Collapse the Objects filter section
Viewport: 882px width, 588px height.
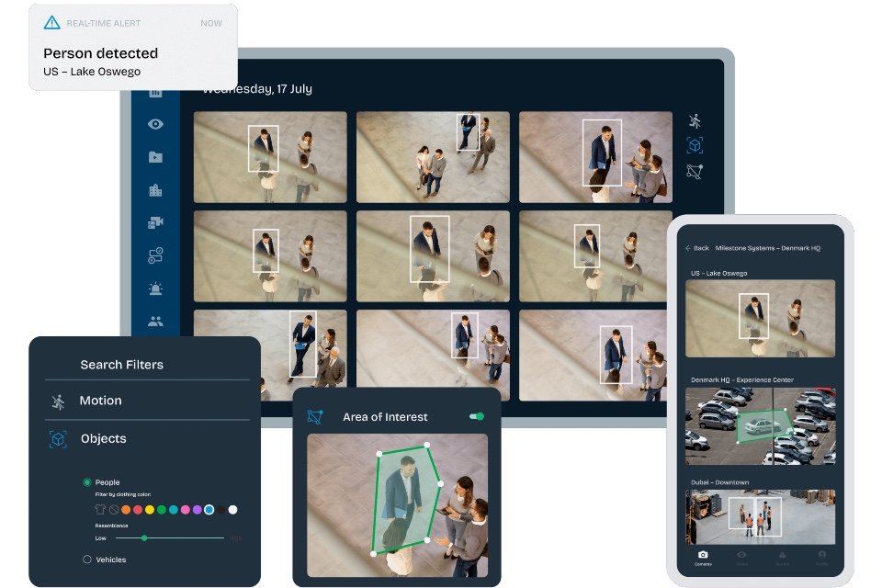[x=103, y=439]
